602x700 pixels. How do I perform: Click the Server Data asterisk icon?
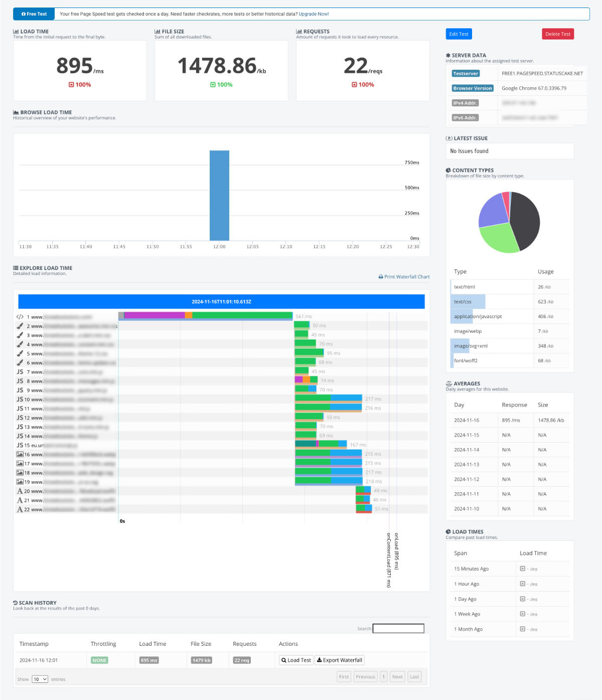447,55
